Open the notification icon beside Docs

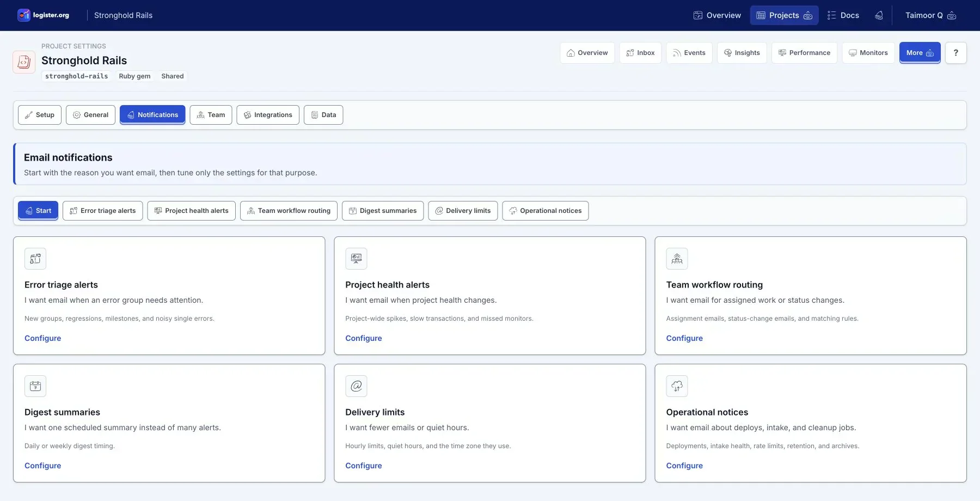pyautogui.click(x=879, y=15)
